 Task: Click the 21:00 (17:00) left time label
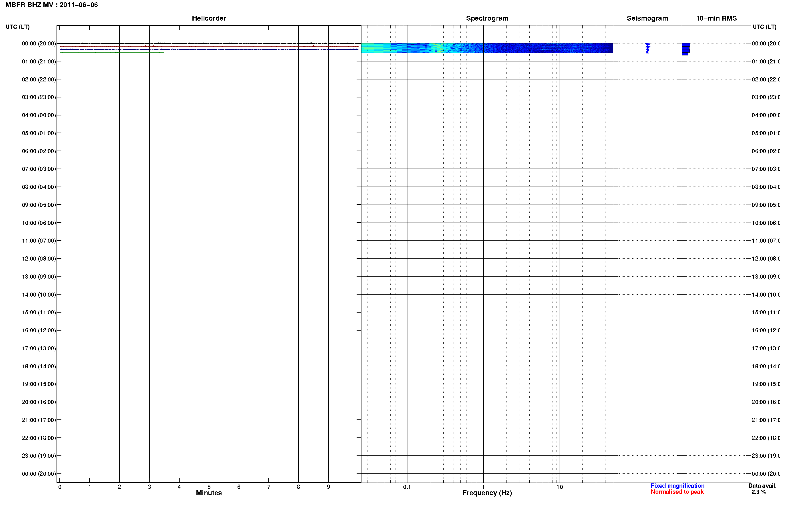(39, 420)
